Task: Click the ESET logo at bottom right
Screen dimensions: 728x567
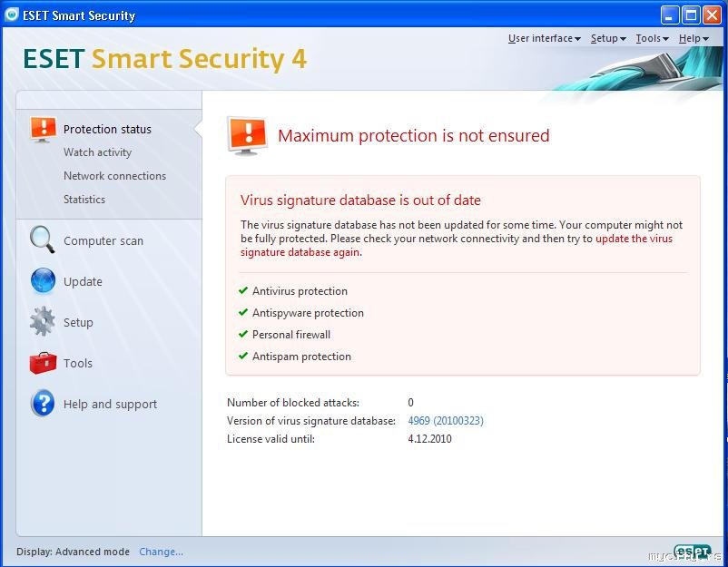Action: [693, 552]
